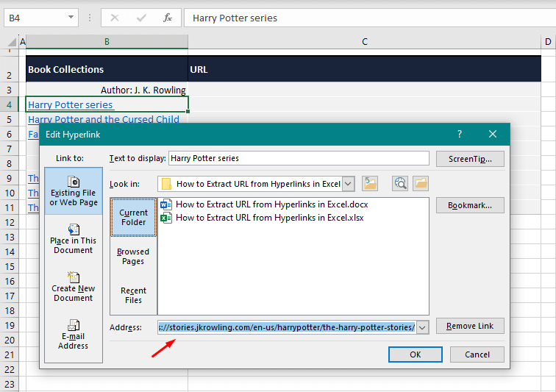Image resolution: width=556 pixels, height=392 pixels.
Task: Click the Select All corner triangle
Action: [12, 42]
